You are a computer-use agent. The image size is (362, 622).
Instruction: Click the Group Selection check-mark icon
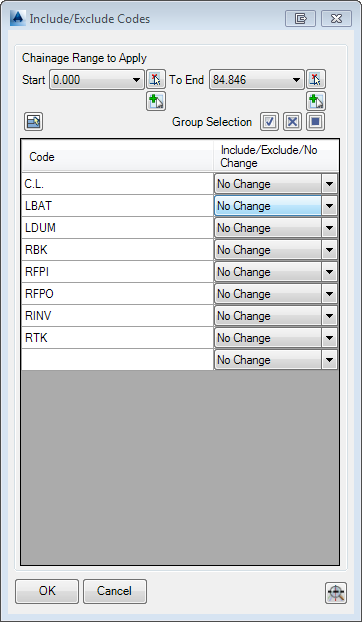[x=270, y=122]
